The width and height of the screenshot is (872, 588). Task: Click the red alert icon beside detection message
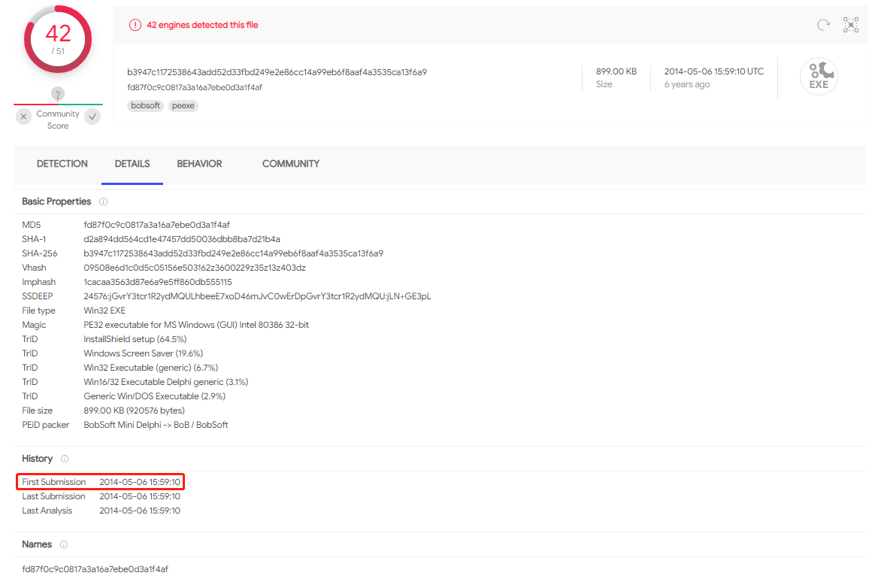pyautogui.click(x=135, y=25)
